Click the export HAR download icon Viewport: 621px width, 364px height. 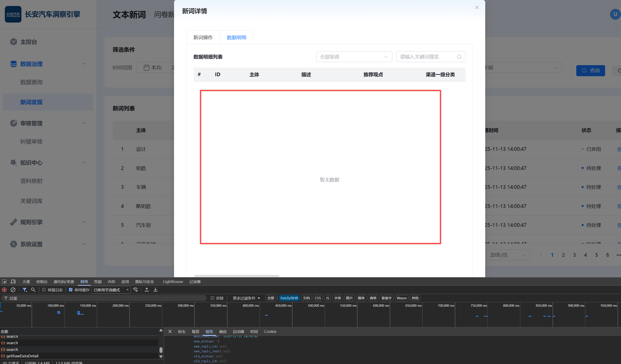click(156, 290)
